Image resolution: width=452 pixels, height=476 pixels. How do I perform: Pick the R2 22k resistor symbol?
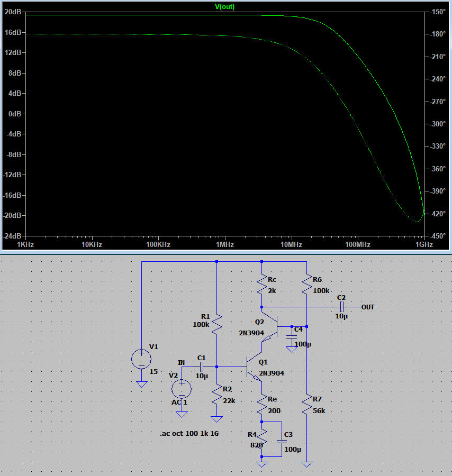click(217, 394)
